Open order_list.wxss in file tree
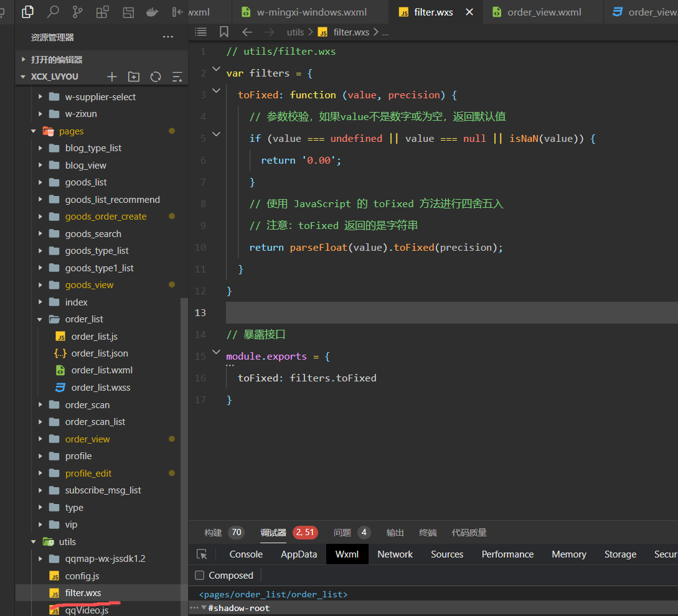 point(101,388)
